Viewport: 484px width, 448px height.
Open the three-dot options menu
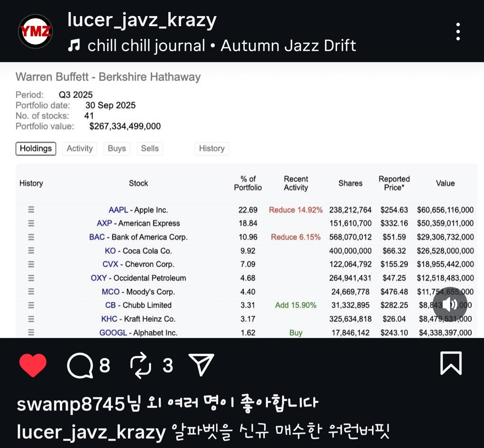(x=458, y=32)
